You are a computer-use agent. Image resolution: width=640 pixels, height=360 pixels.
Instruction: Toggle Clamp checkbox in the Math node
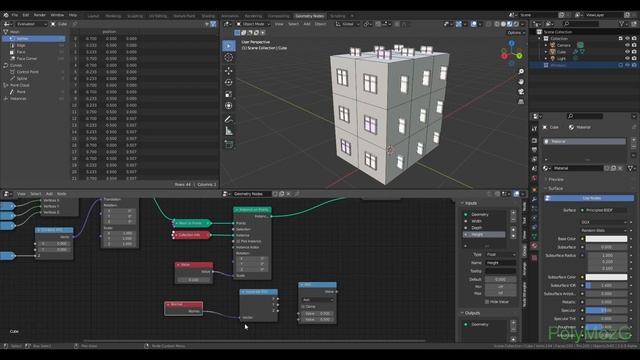click(303, 306)
